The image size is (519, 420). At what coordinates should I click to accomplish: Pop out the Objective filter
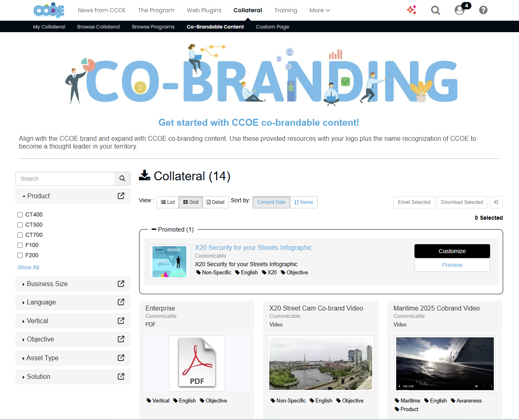click(x=121, y=339)
